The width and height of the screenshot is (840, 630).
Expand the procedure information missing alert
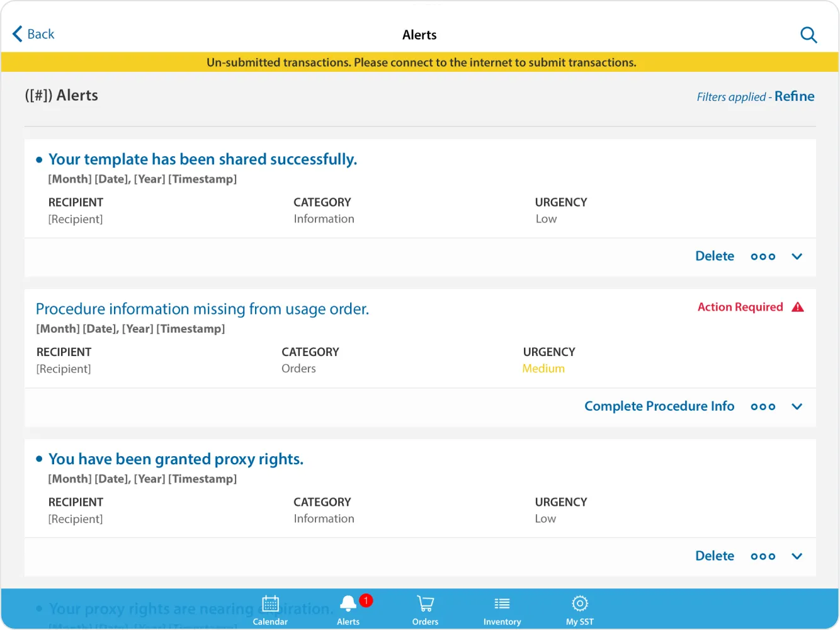click(797, 406)
